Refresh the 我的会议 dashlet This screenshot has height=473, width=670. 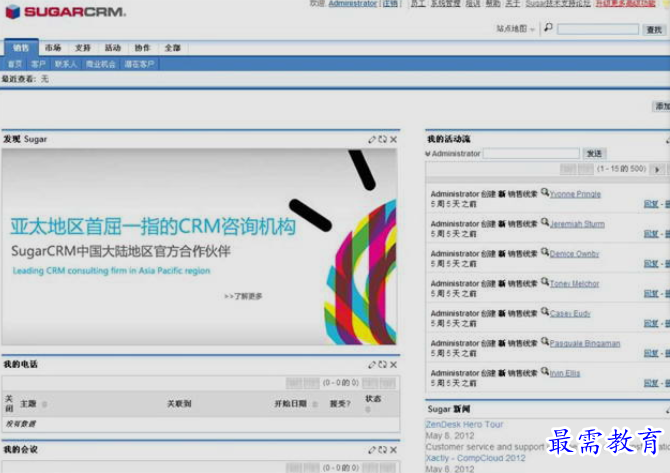[x=382, y=449]
